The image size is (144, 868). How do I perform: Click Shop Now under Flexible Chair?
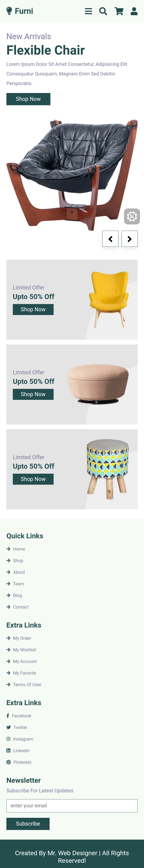[x=28, y=99]
